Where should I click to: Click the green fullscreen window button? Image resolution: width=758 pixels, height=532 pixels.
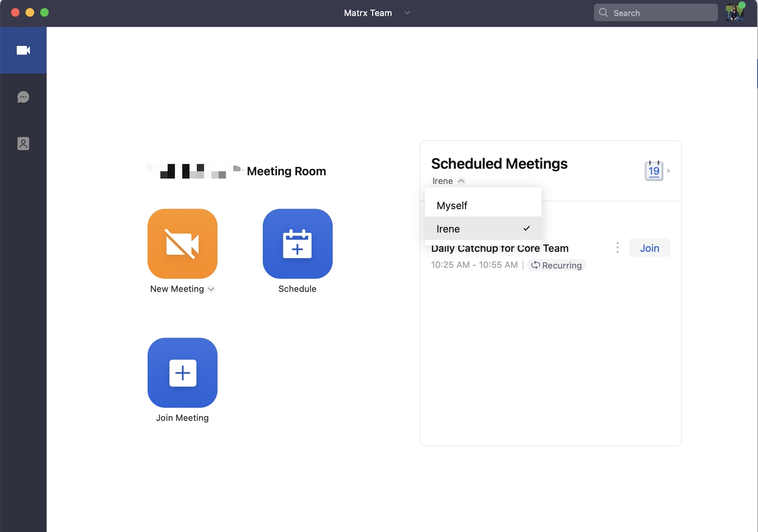(44, 13)
